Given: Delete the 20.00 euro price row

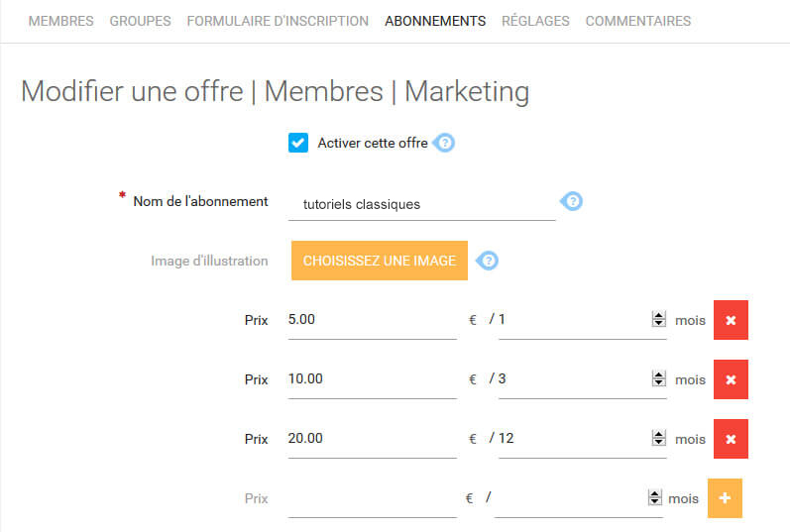Looking at the screenshot, I should pos(731,439).
